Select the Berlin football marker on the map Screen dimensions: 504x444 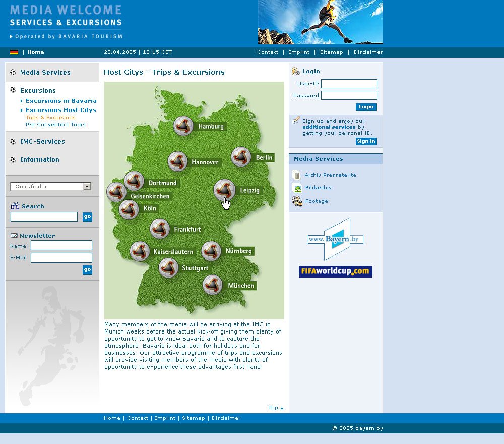pyautogui.click(x=242, y=156)
